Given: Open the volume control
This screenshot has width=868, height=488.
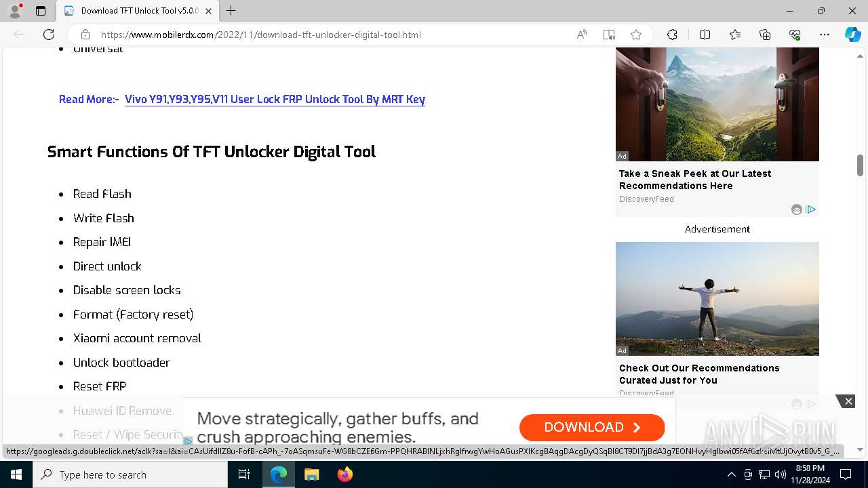Looking at the screenshot, I should [780, 474].
